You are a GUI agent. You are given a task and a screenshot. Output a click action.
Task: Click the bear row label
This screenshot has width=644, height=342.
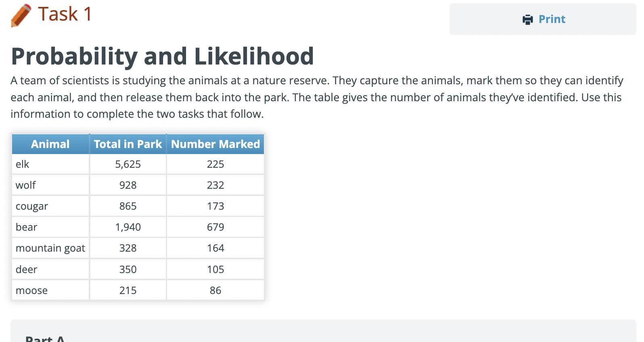[x=27, y=227]
